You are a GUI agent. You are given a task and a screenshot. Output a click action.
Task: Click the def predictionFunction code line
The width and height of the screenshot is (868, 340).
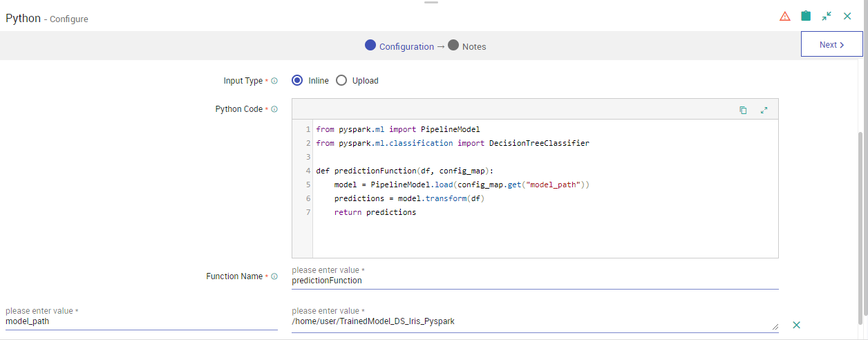tap(404, 171)
